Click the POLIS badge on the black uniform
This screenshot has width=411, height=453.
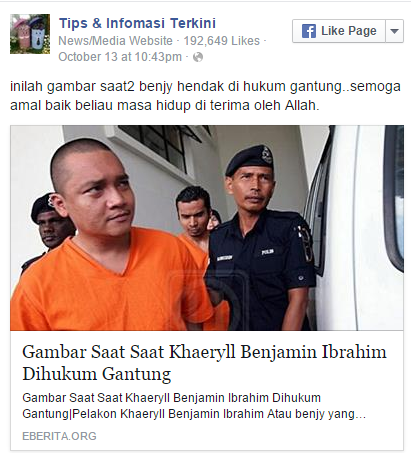(268, 251)
